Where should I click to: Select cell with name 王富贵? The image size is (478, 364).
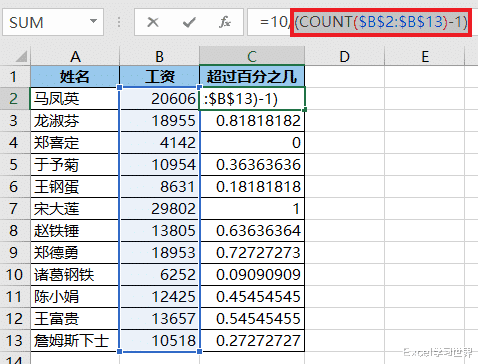(x=75, y=319)
